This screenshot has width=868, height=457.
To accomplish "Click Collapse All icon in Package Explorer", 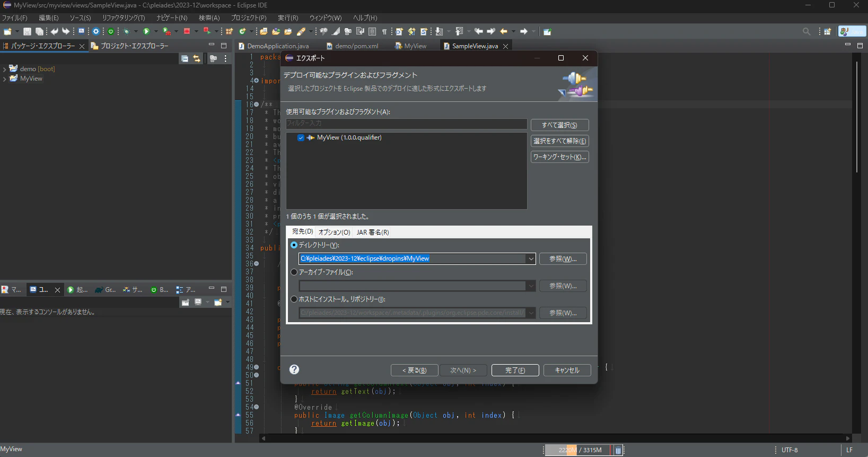I will pos(185,59).
